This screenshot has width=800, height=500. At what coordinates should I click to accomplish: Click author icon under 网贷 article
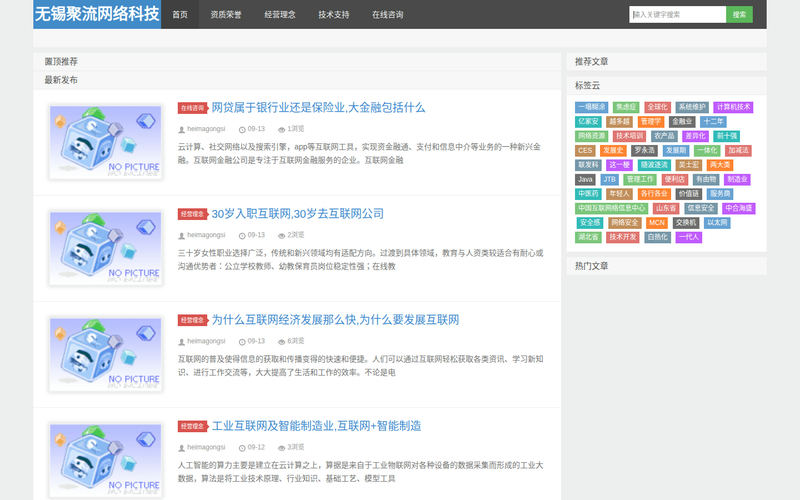click(181, 130)
